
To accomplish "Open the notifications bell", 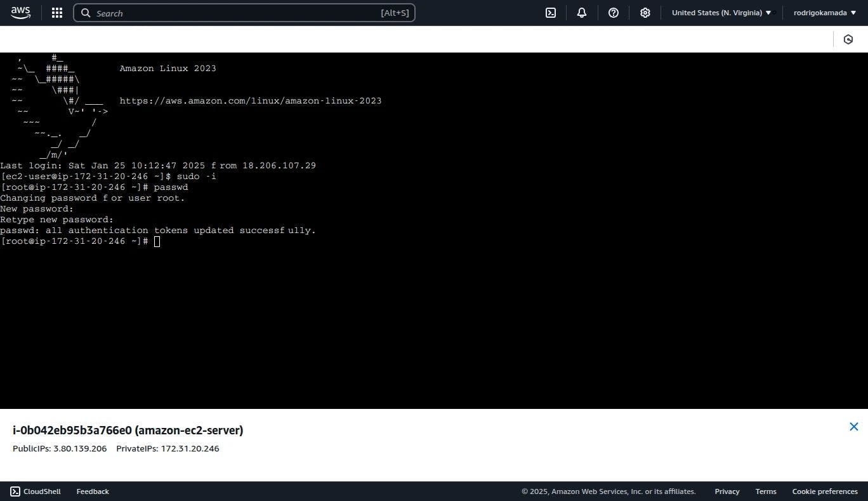I will click(x=582, y=13).
